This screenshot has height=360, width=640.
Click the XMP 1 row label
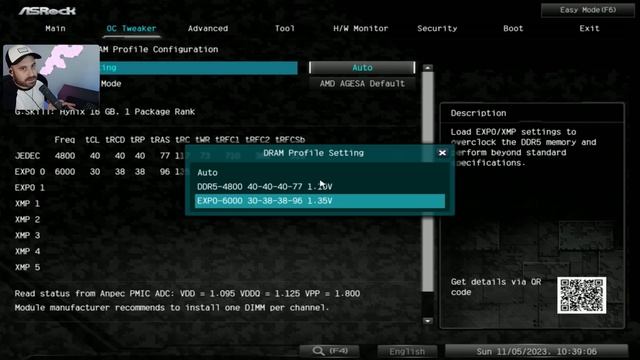point(27,204)
